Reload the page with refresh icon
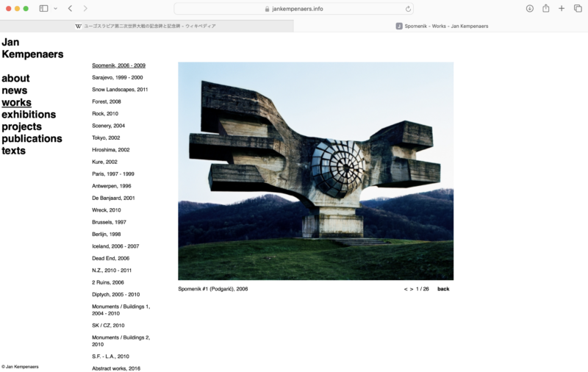 (x=408, y=9)
